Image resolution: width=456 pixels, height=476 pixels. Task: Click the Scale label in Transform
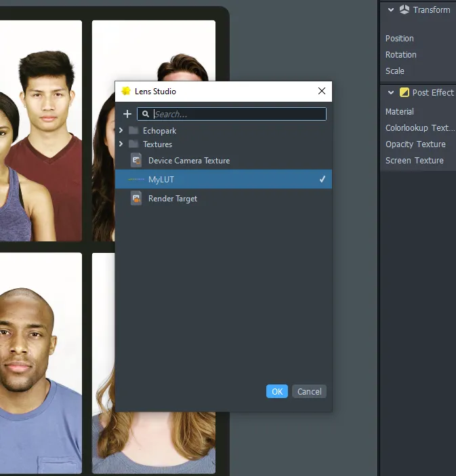(x=395, y=71)
